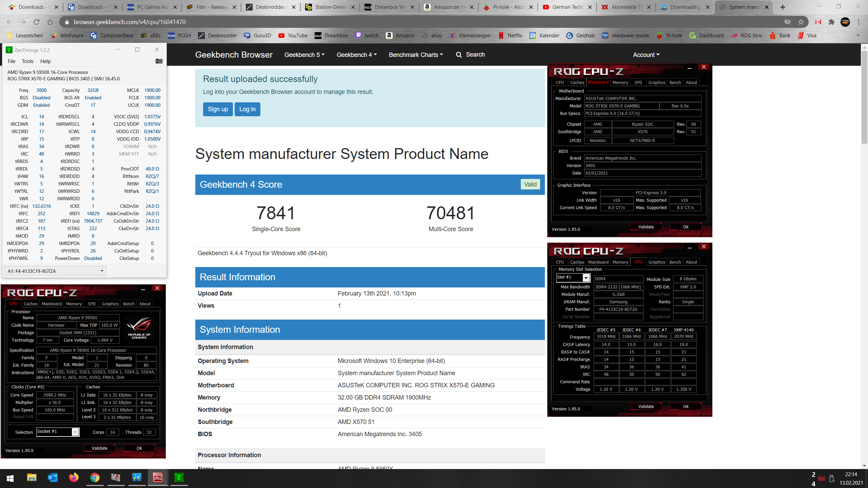This screenshot has height=488, width=868.
Task: Open the Chrome extensions puzzle icon
Action: [831, 22]
